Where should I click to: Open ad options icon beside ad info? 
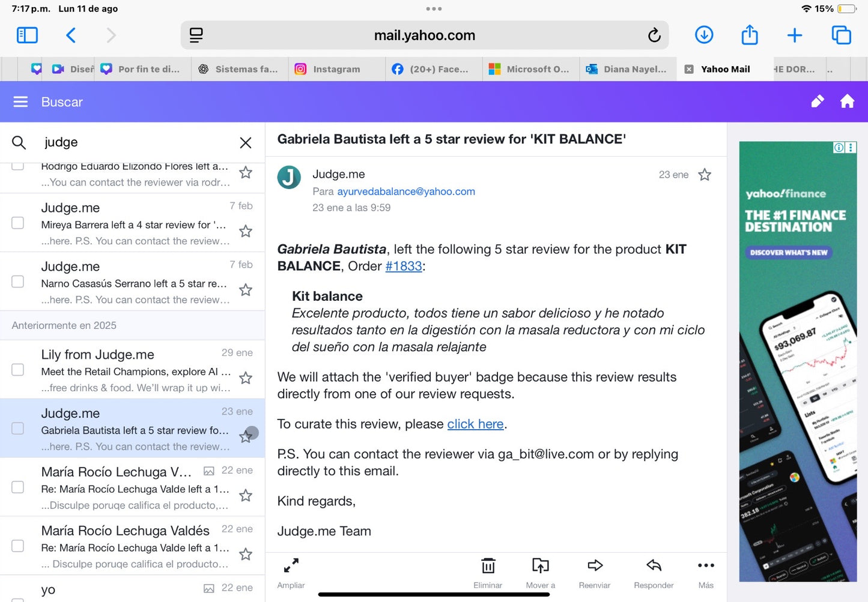[x=851, y=148]
